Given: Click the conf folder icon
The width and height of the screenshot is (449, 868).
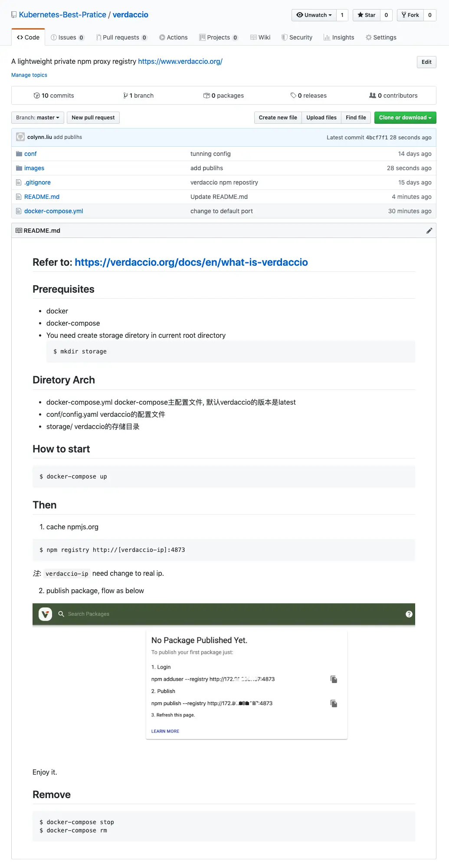Looking at the screenshot, I should [x=19, y=154].
